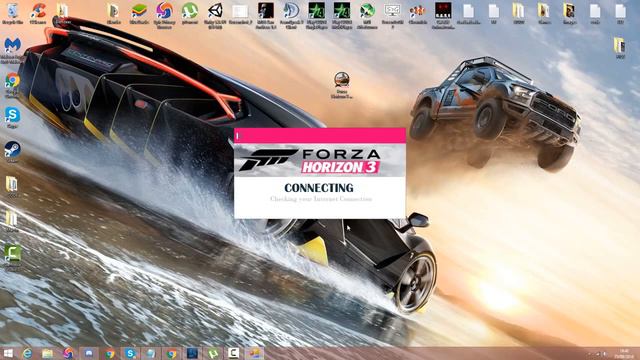The height and width of the screenshot is (360, 640).
Task: Click the CONNECTING heading in the launcher
Action: coord(319,188)
